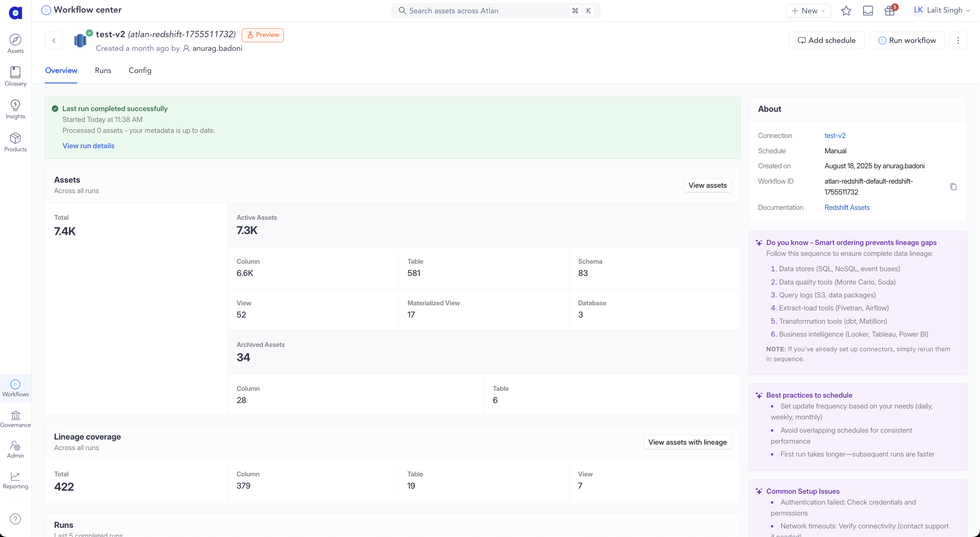This screenshot has width=980, height=537.
Task: Open Governance in the sidebar
Action: click(x=15, y=419)
